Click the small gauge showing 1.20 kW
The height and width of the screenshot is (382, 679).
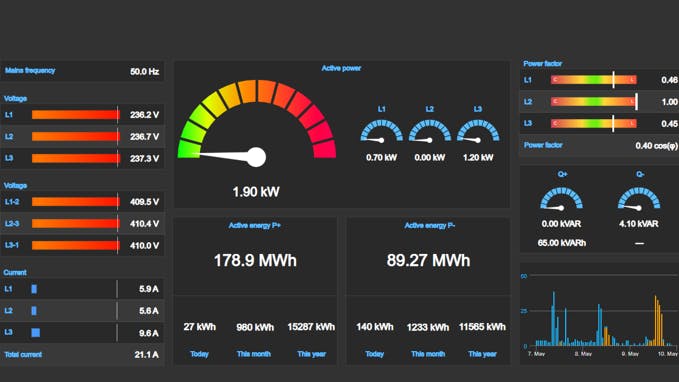pos(478,131)
